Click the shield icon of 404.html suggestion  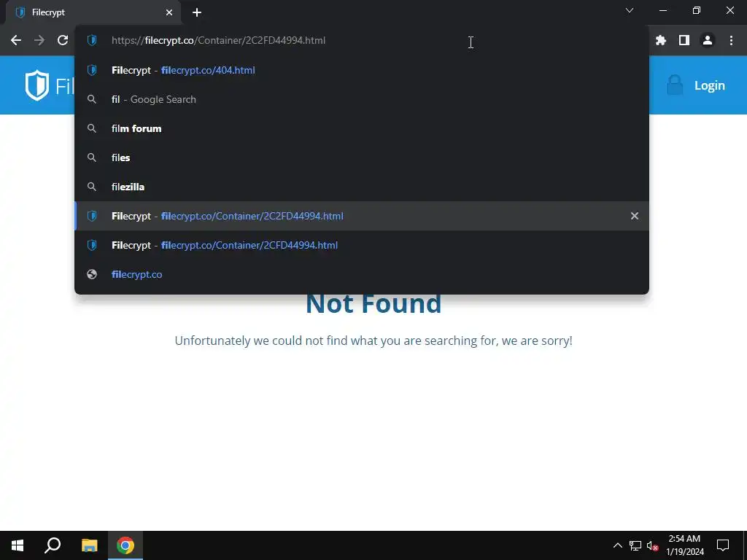[92, 70]
